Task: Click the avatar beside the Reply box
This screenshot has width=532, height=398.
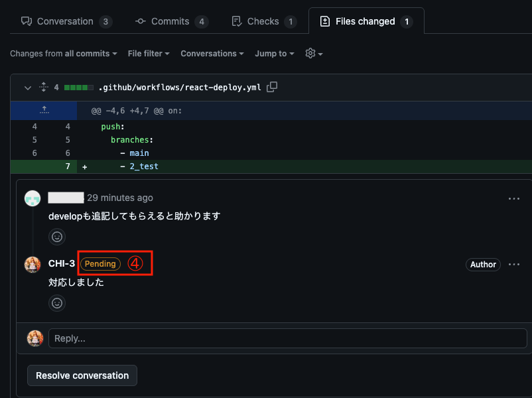Action: pos(35,338)
